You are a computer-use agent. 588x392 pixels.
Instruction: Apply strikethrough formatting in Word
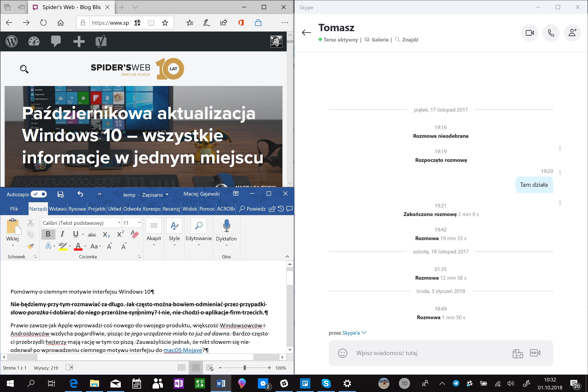tap(92, 234)
